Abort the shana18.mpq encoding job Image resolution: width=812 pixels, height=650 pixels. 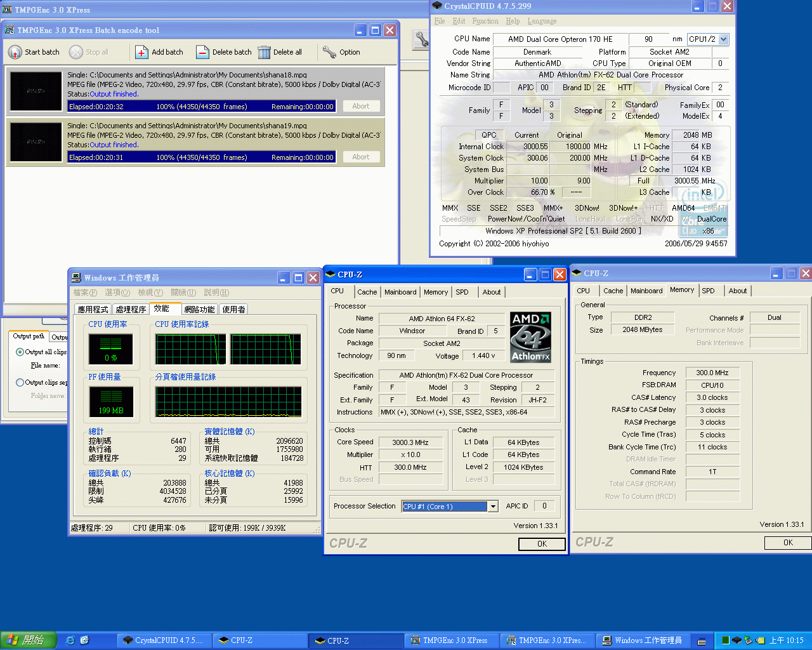click(361, 106)
